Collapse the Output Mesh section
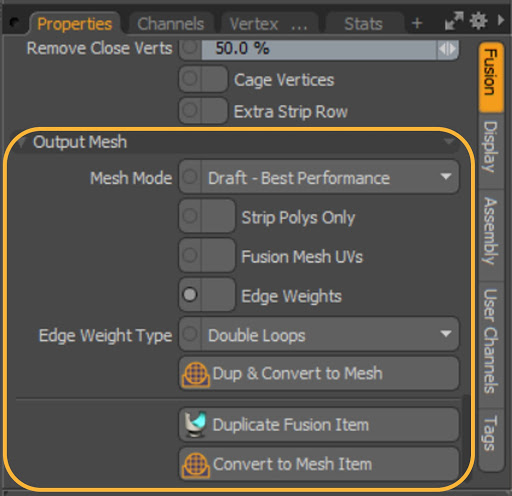Viewport: 512px width, 496px height. [x=22, y=143]
